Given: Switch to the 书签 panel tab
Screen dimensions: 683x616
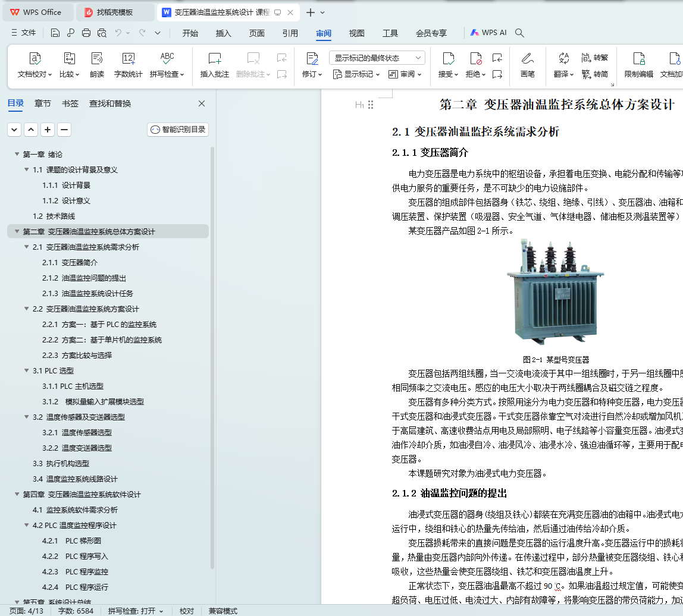Looking at the screenshot, I should coord(70,103).
